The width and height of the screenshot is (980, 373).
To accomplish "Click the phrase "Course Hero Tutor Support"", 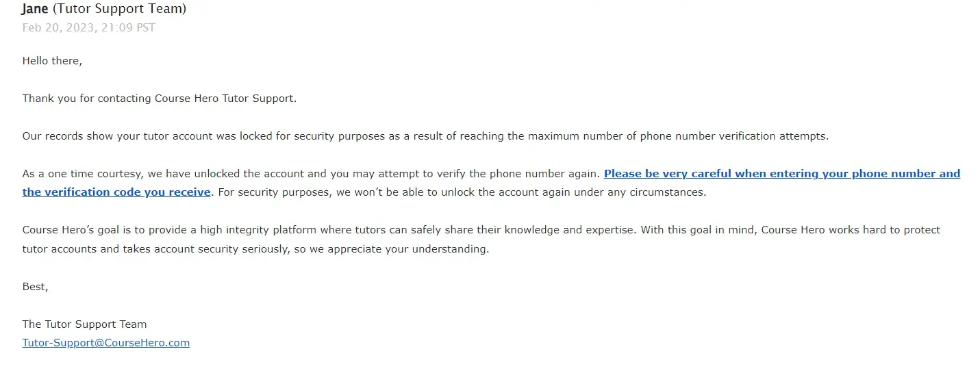I will coord(225,99).
